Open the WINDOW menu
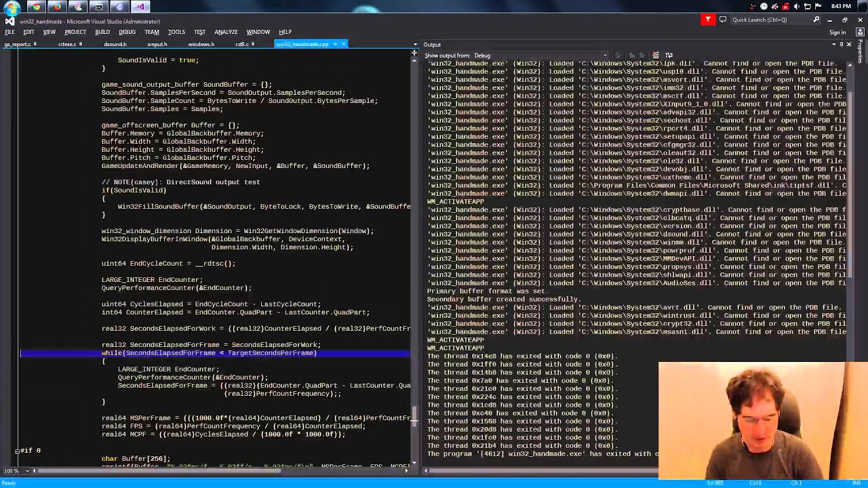 pyautogui.click(x=258, y=32)
